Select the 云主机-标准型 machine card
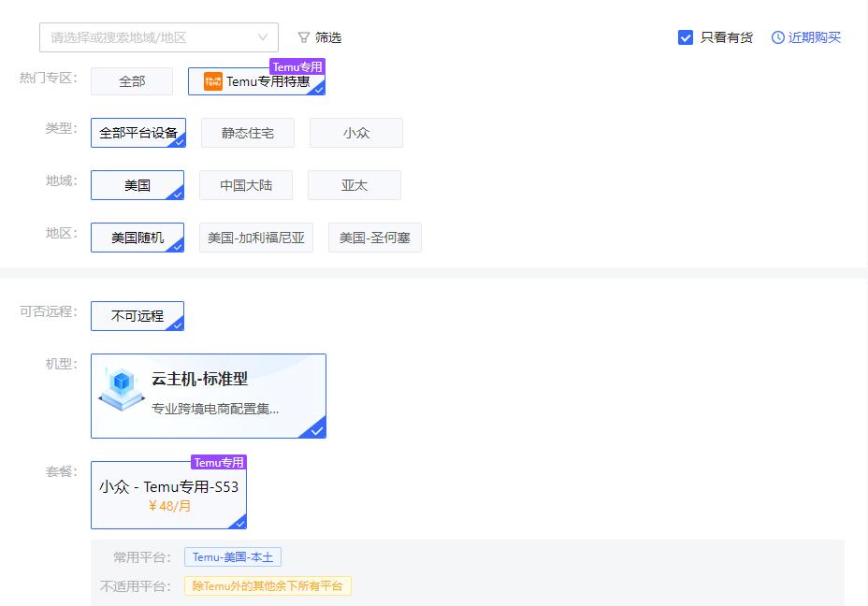 209,397
